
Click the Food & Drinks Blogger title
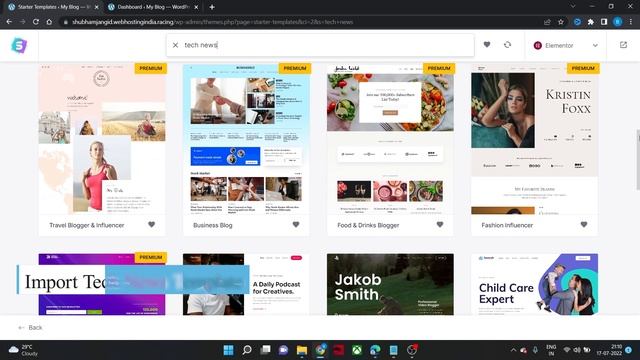(x=368, y=225)
